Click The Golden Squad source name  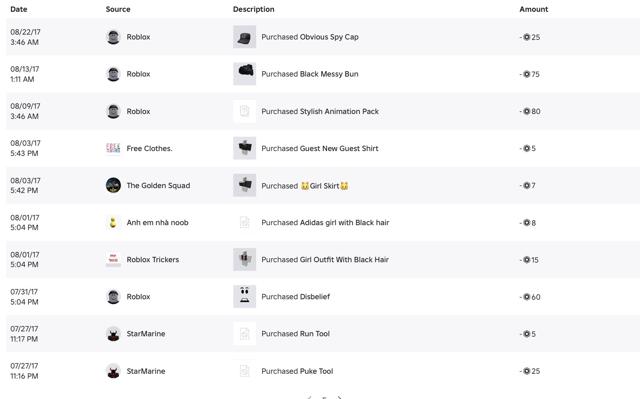click(x=158, y=185)
